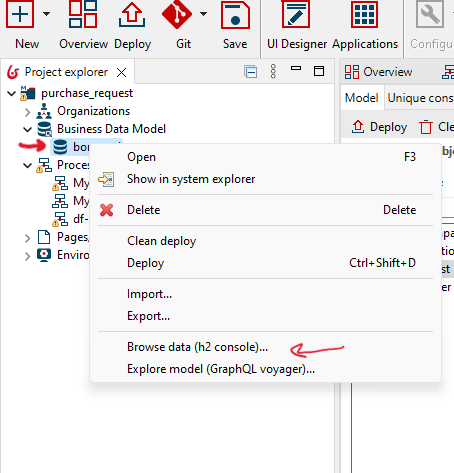Collapse the purchase_request project node
This screenshot has height=473, width=454.
coord(11,94)
